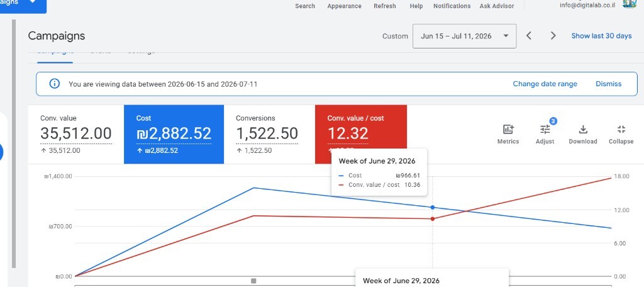
Task: Click the blue Cost data point on chart
Action: [433, 208]
